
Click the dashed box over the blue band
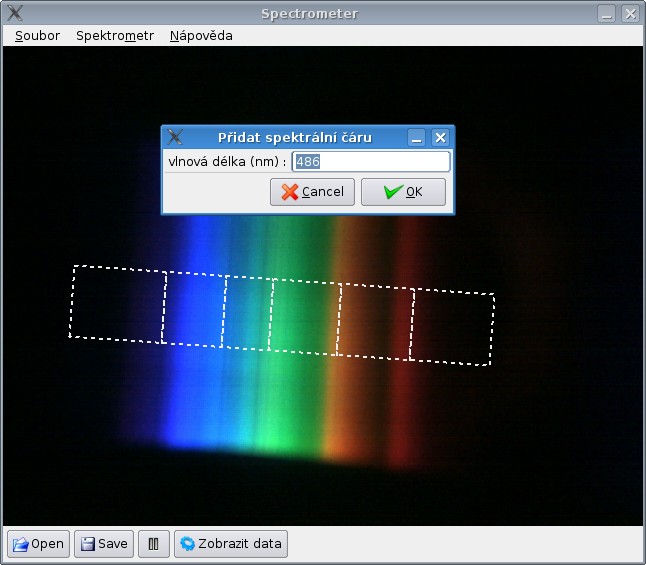pos(195,309)
